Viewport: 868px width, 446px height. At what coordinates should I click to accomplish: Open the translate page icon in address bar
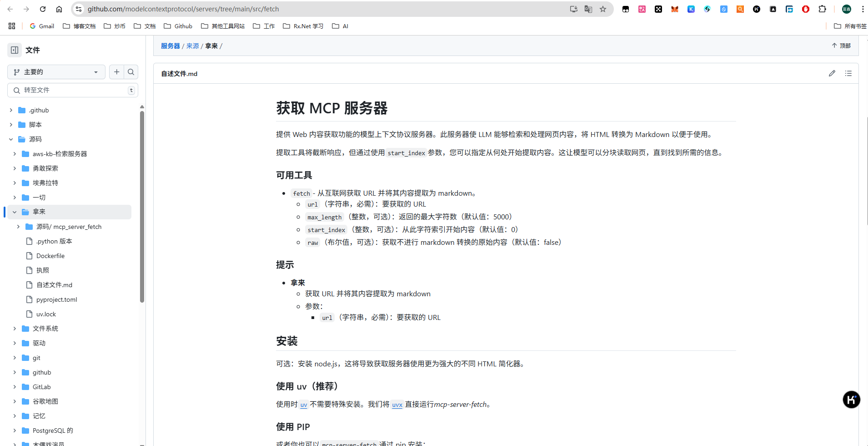[x=588, y=9]
